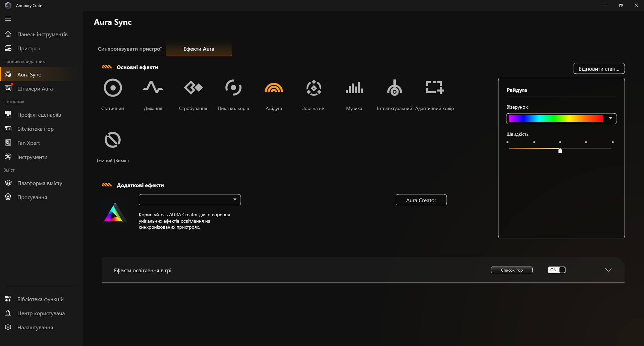644x346 pixels.
Task: Click the Ефекти освітлення в грі label
Action: (143, 271)
